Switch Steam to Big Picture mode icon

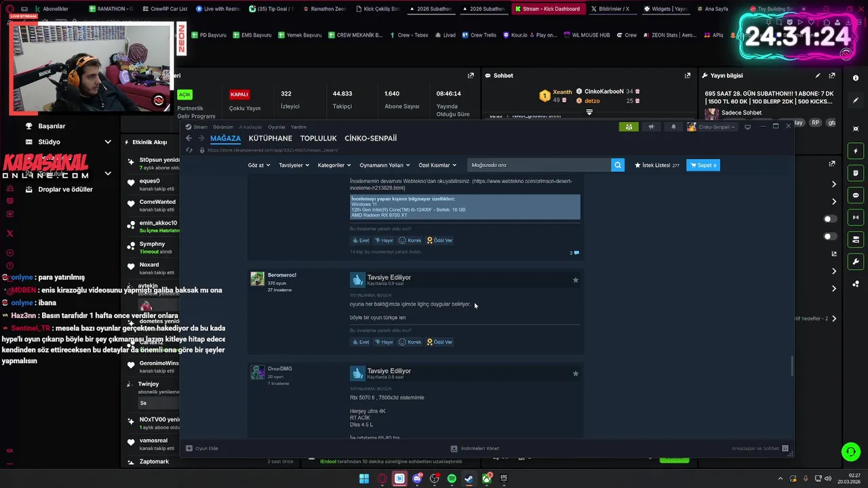[x=747, y=127]
